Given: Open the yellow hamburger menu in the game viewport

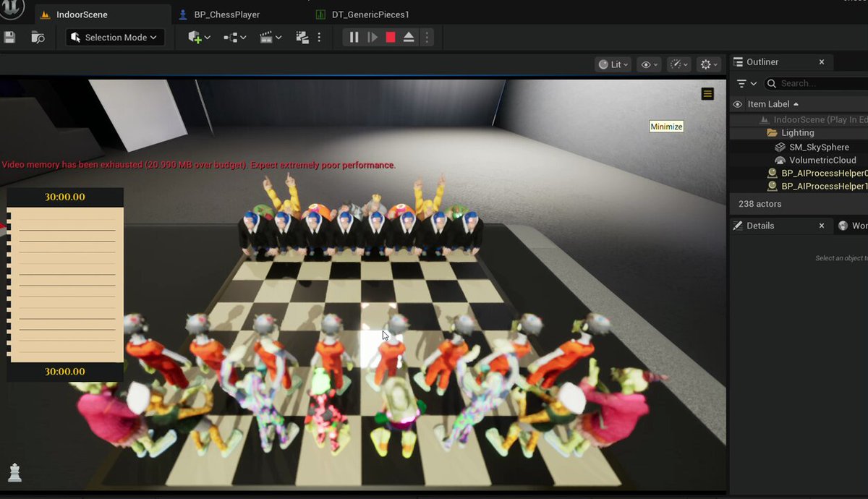Looking at the screenshot, I should 707,94.
